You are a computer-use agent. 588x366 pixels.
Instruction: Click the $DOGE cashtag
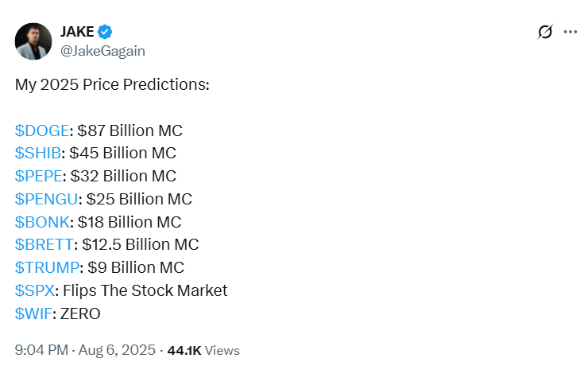coord(42,130)
